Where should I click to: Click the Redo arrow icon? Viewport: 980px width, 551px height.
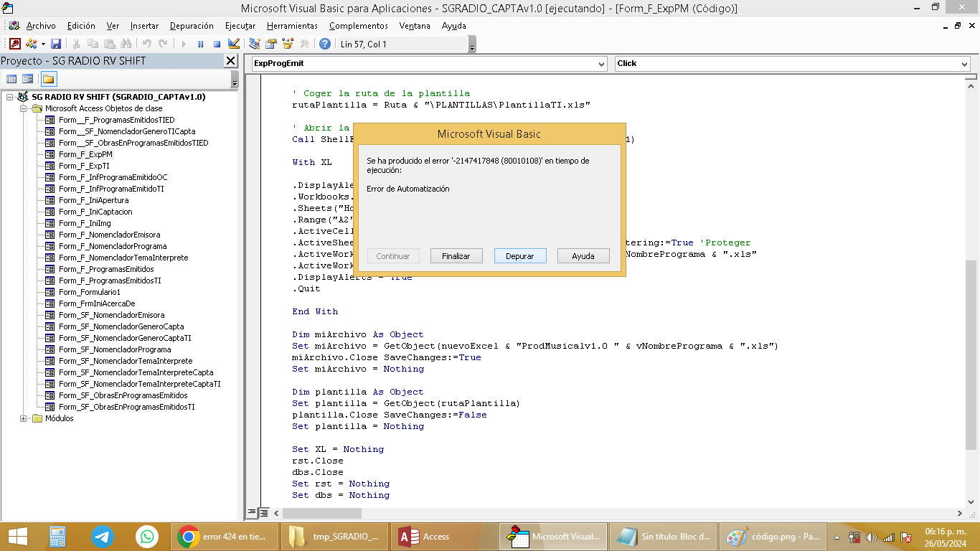tap(163, 44)
